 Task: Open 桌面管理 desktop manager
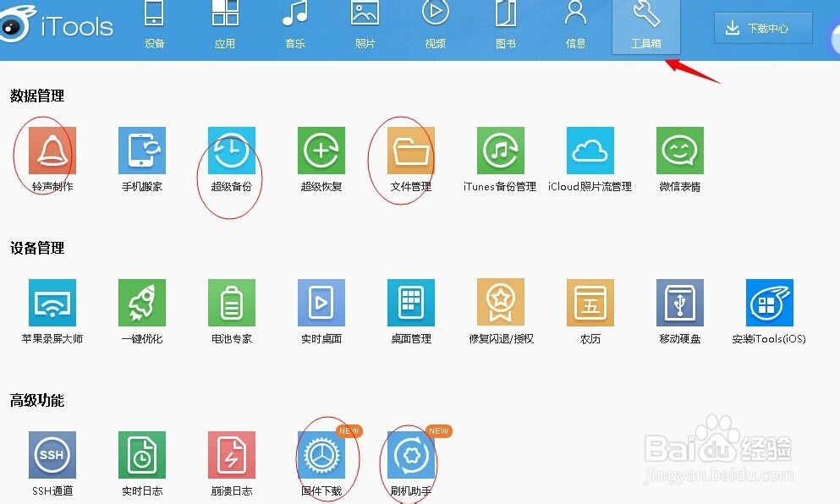click(x=411, y=303)
